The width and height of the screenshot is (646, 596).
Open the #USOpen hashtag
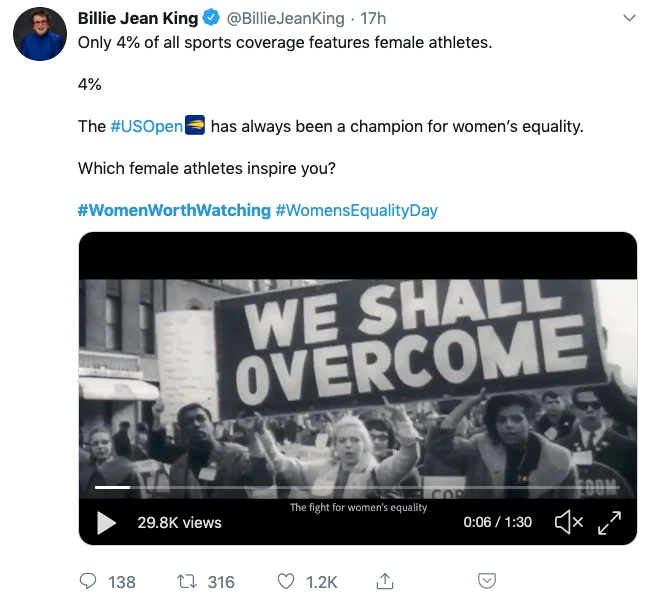pos(145,126)
